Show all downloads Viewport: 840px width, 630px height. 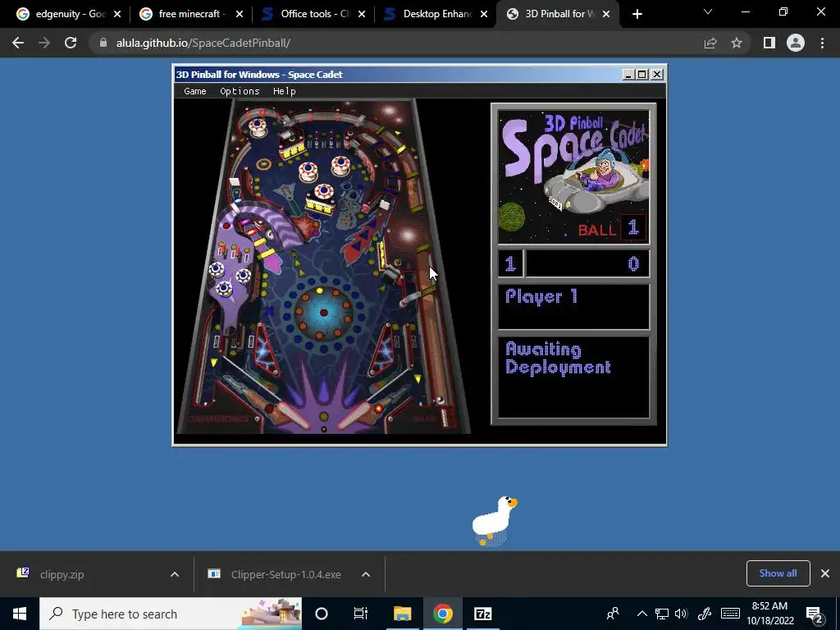click(778, 573)
